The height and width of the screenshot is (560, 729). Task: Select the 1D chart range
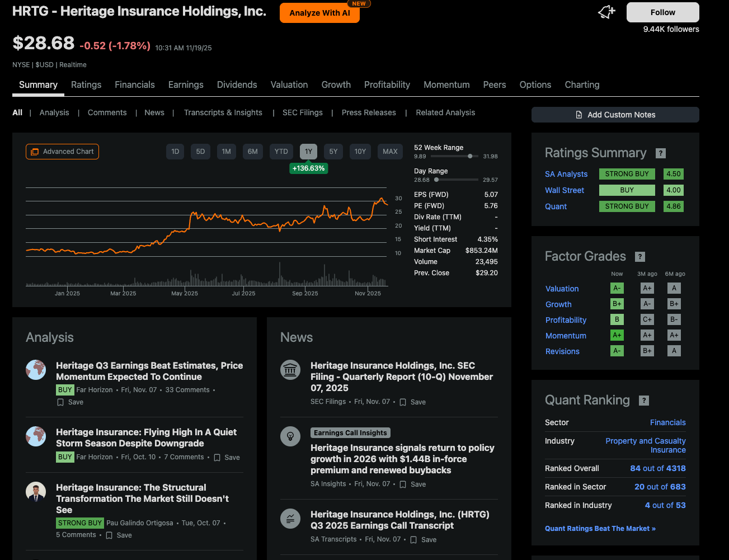click(175, 152)
